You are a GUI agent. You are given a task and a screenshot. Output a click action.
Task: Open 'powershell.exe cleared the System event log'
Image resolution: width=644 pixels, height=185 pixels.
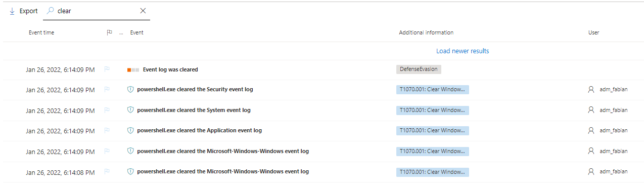pyautogui.click(x=194, y=110)
